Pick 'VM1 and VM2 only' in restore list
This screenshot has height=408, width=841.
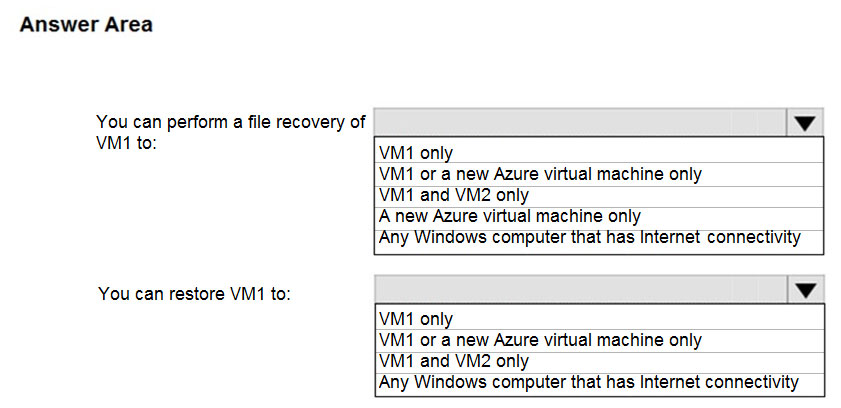454,361
